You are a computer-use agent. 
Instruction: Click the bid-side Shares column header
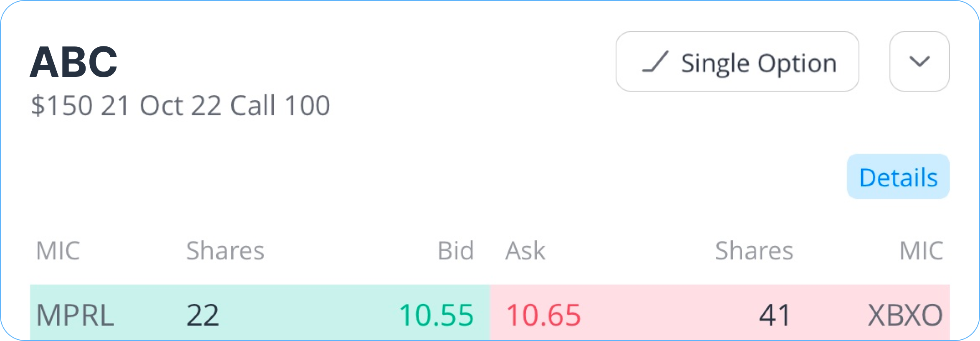point(225,251)
